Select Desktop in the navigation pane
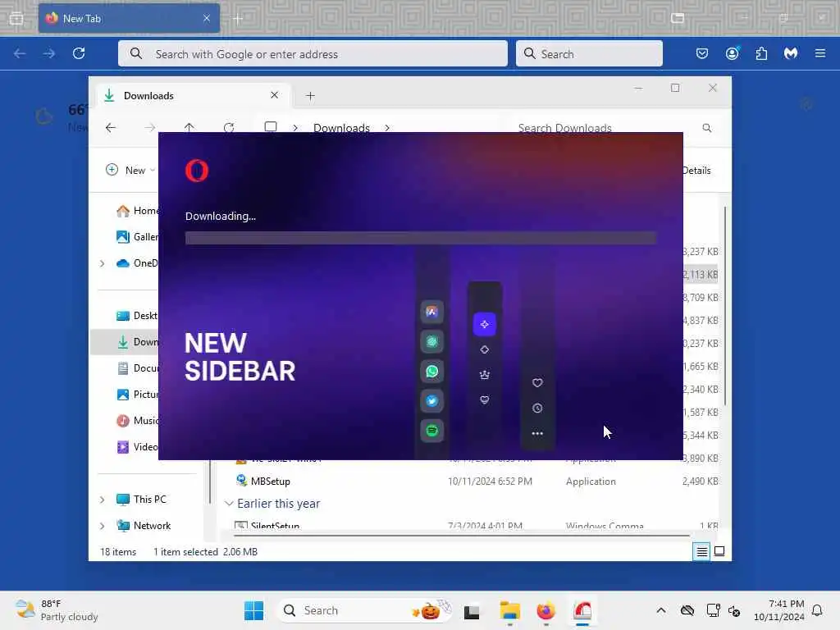Screen dimensions: 840x630 click(137, 316)
